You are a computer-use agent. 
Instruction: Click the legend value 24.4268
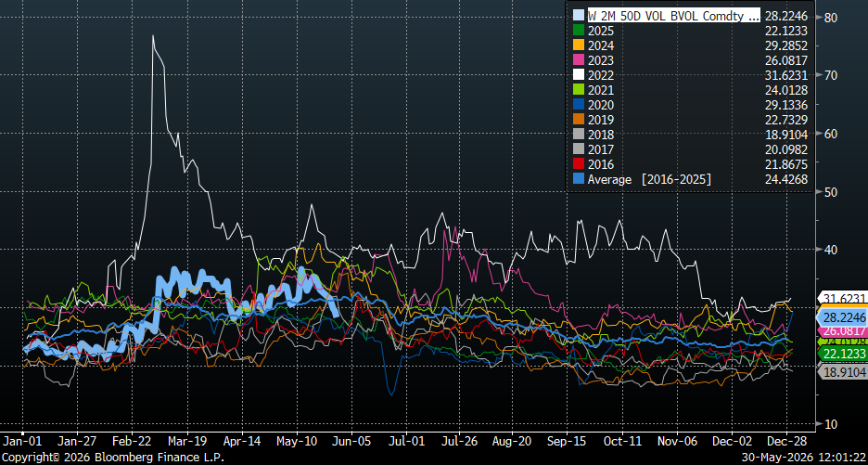point(786,179)
